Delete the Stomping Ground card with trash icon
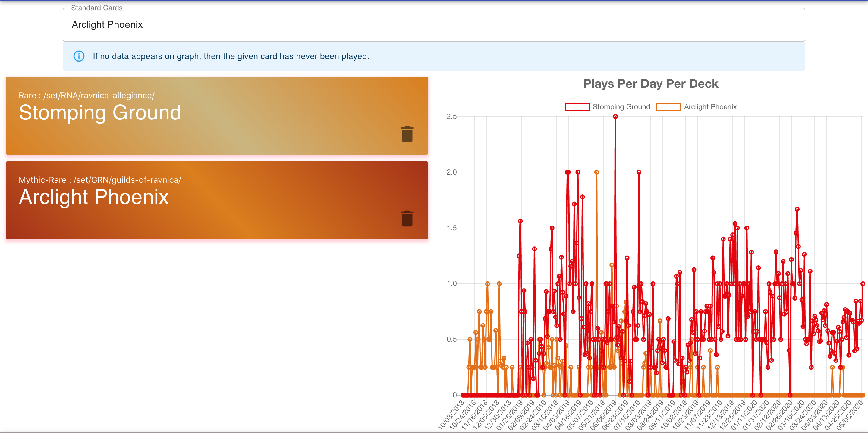Screen dimensions: 868x433 [x=407, y=134]
